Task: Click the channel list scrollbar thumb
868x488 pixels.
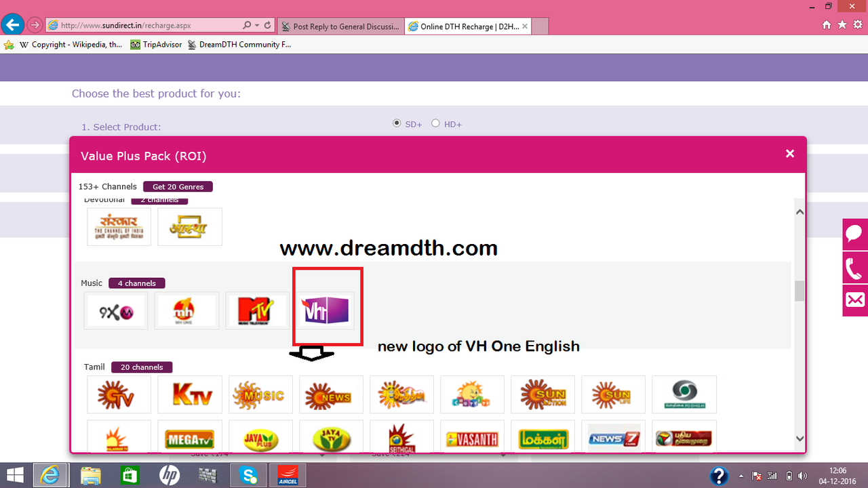Action: (800, 291)
